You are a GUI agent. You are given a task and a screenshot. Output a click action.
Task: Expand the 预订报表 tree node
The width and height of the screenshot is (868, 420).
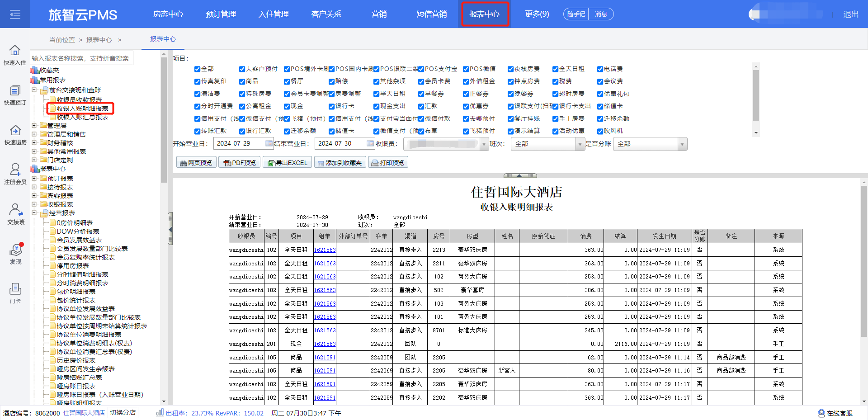[x=34, y=178]
